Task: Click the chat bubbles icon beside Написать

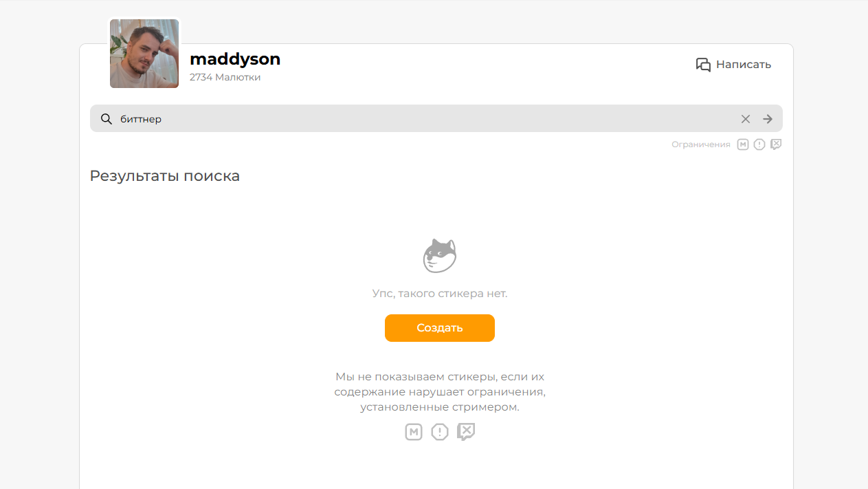Action: click(x=703, y=65)
